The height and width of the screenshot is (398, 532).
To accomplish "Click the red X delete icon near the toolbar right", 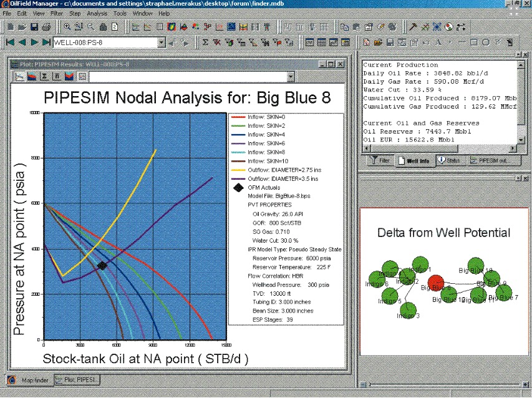I will coord(424,27).
